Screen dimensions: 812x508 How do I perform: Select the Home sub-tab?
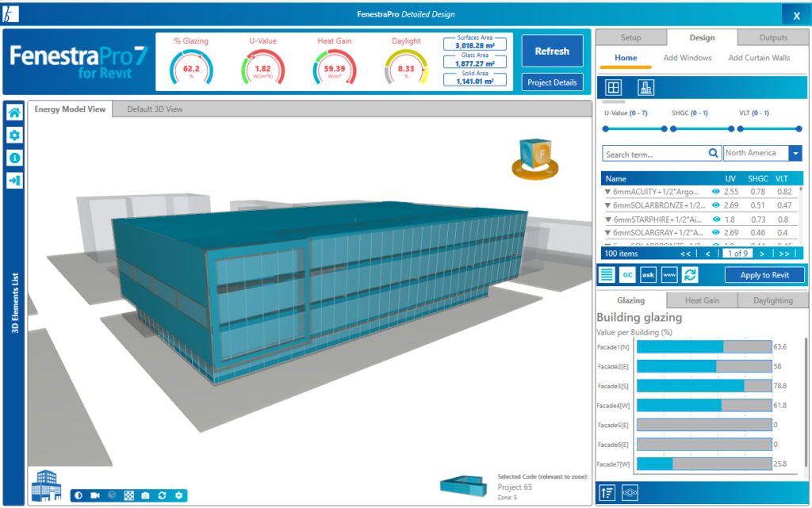coord(626,58)
